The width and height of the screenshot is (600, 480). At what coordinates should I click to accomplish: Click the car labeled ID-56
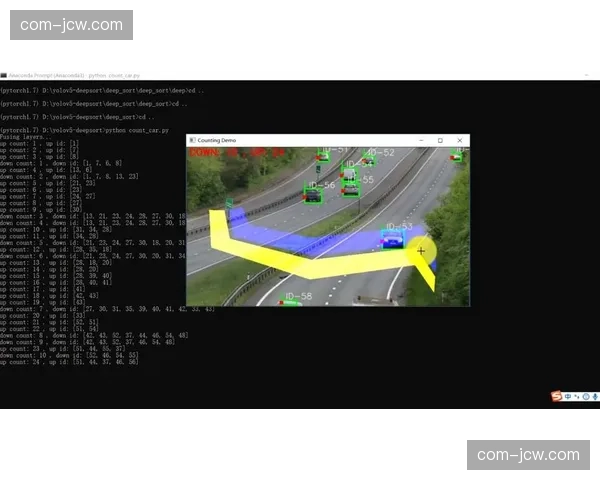[x=313, y=195]
